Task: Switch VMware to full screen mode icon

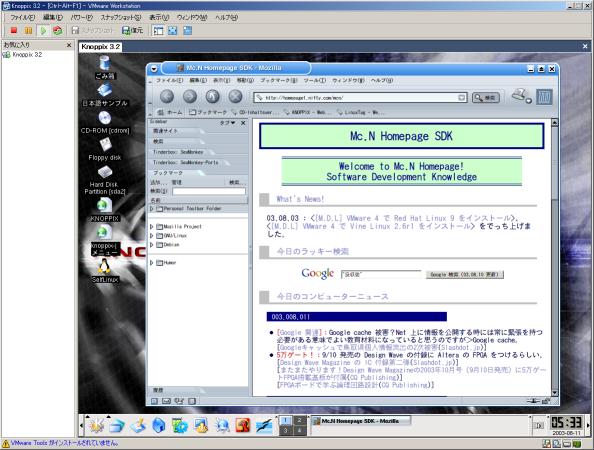Action: pyautogui.click(x=173, y=30)
